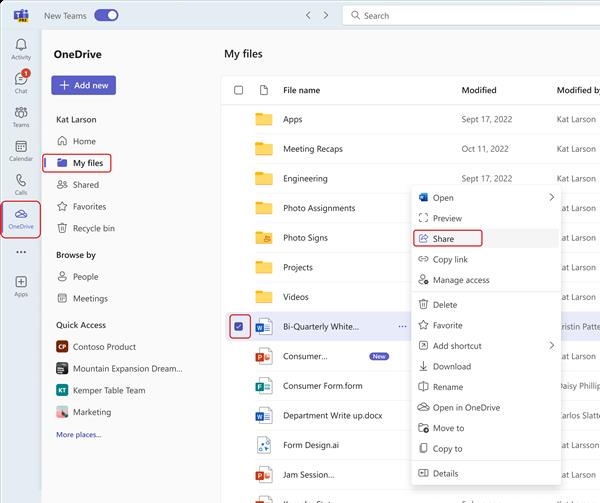The width and height of the screenshot is (600, 503).
Task: Open Favorites in OneDrive navigation
Action: coord(82,207)
